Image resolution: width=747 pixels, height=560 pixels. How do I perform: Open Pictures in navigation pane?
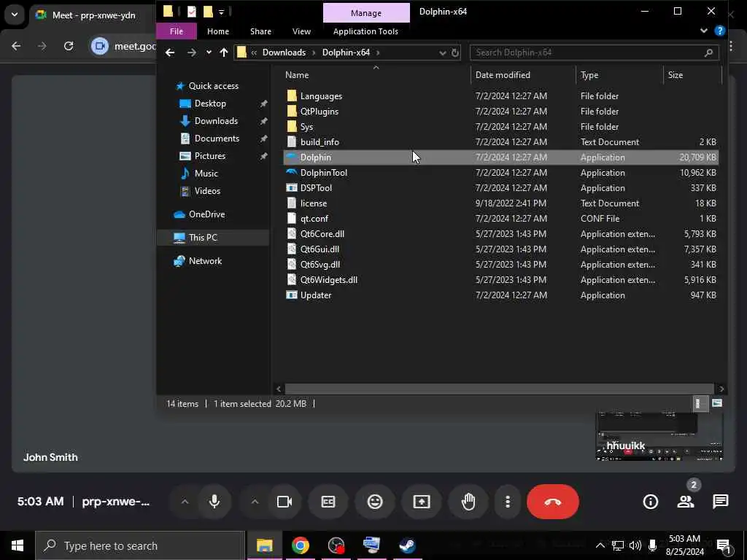click(x=209, y=156)
